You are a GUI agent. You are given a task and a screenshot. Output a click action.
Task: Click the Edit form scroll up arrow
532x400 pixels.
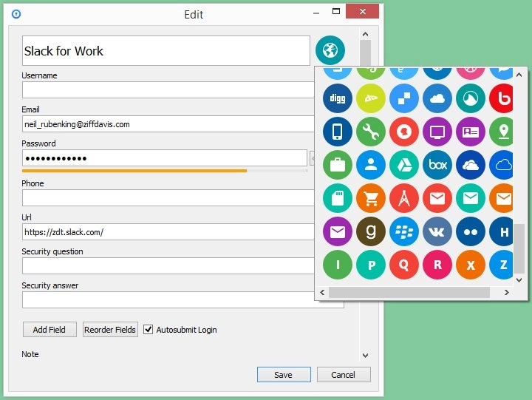coord(366,34)
